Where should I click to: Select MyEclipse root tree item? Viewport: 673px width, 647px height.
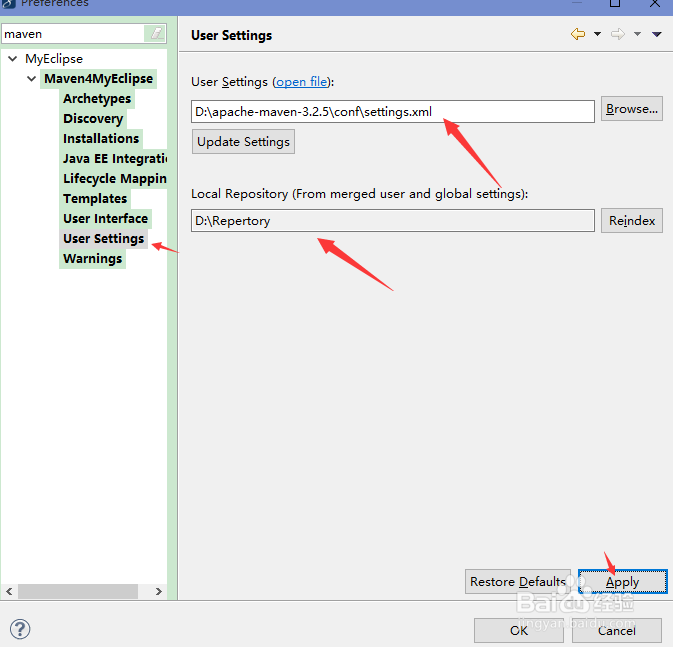(x=54, y=58)
